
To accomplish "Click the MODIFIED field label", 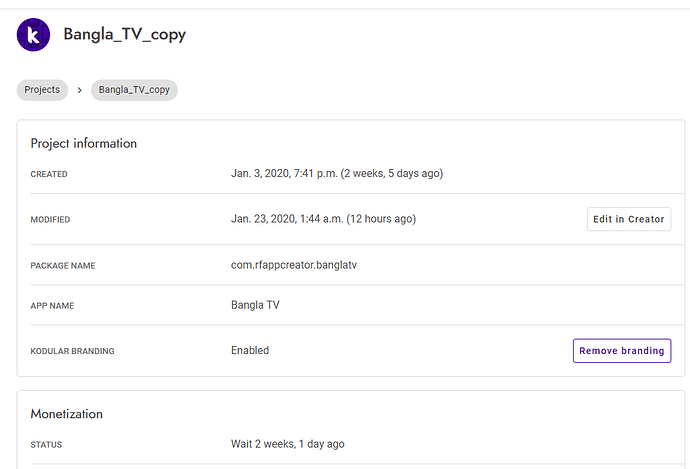I will coord(50,220).
